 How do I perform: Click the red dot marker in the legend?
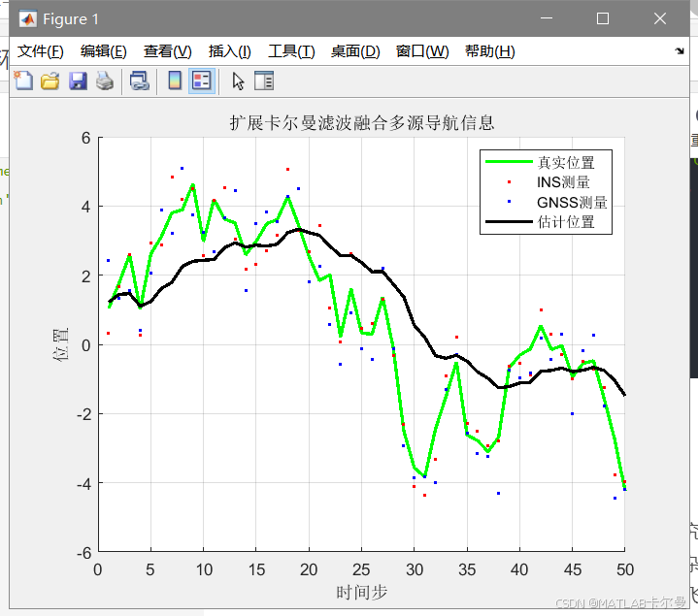pyautogui.click(x=510, y=182)
